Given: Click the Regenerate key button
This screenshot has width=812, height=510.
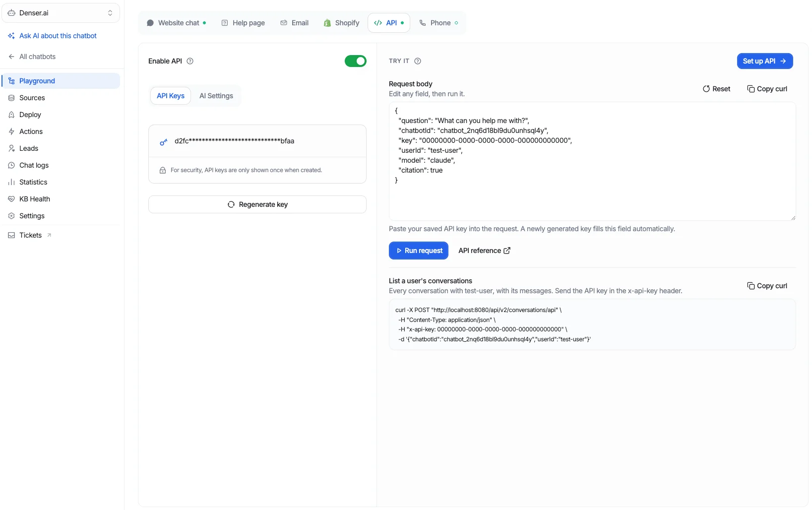Looking at the screenshot, I should coord(257,204).
